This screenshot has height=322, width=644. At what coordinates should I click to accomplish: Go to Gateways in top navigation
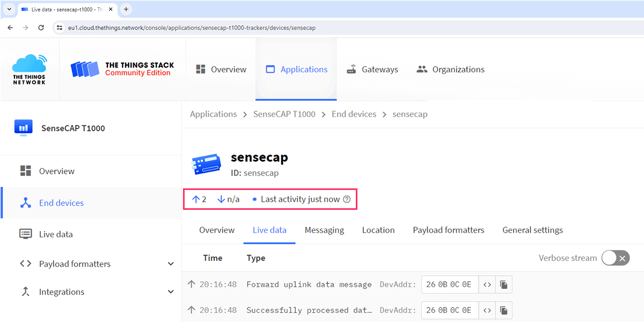pyautogui.click(x=372, y=69)
